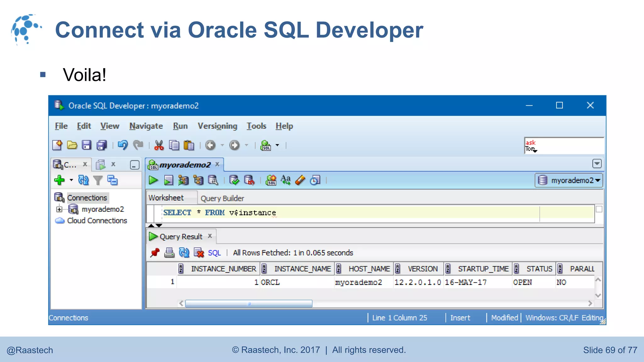
Task: Open the Navigate menu
Action: point(146,126)
